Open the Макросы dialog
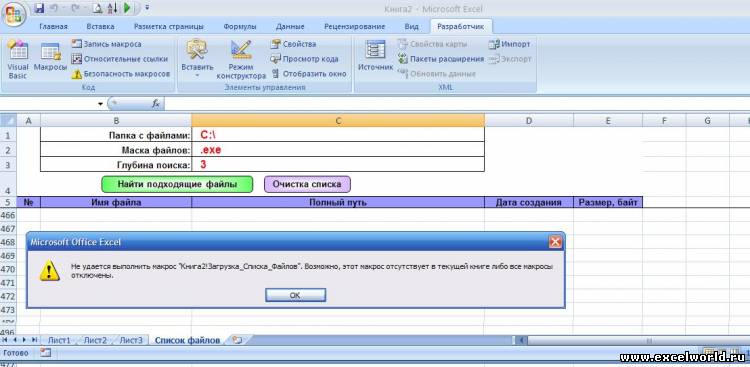Viewport: 750px width, 367px height. [x=50, y=57]
